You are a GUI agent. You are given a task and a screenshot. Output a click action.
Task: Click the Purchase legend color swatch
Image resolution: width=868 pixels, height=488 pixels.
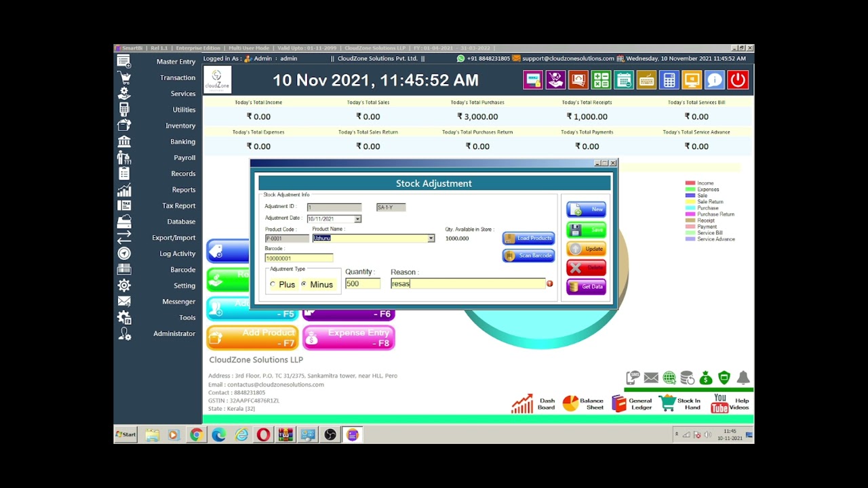pyautogui.click(x=690, y=208)
